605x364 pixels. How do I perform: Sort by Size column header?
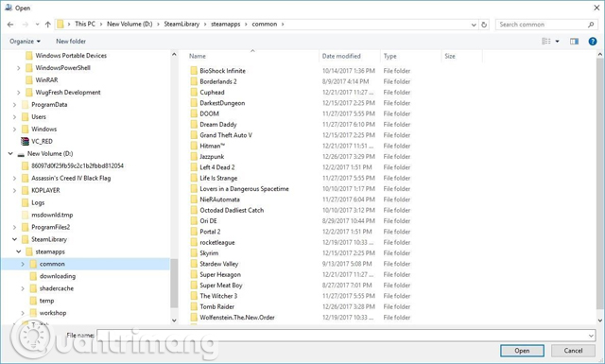point(450,56)
